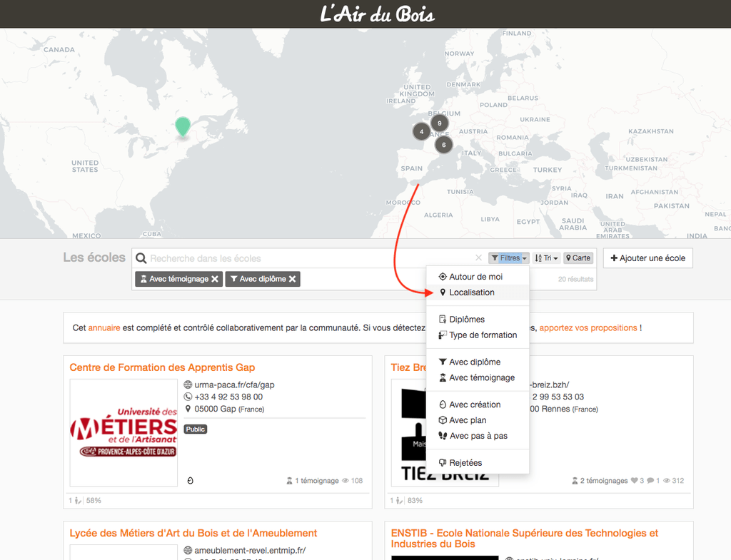Open the ENSTIB school title link

[525, 539]
